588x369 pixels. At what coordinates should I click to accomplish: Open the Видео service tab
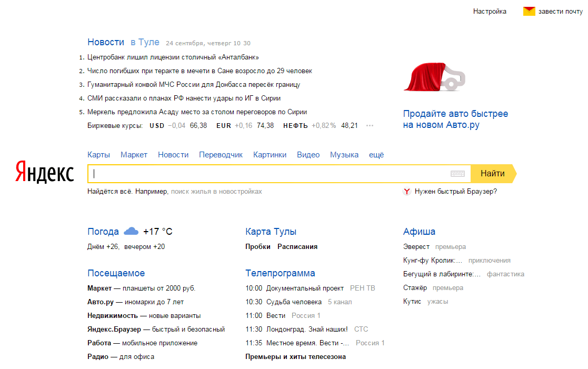308,155
